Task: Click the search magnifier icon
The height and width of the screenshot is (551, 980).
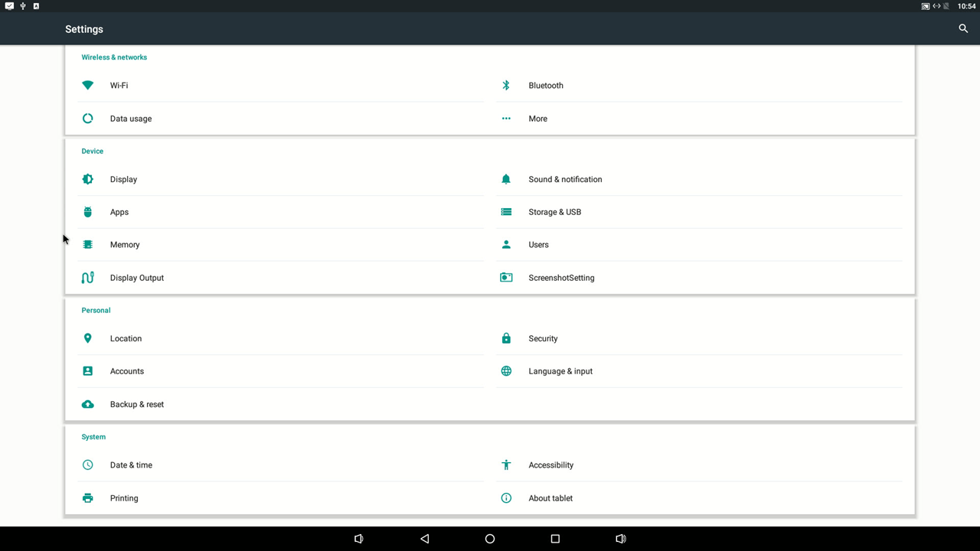Action: 963,29
